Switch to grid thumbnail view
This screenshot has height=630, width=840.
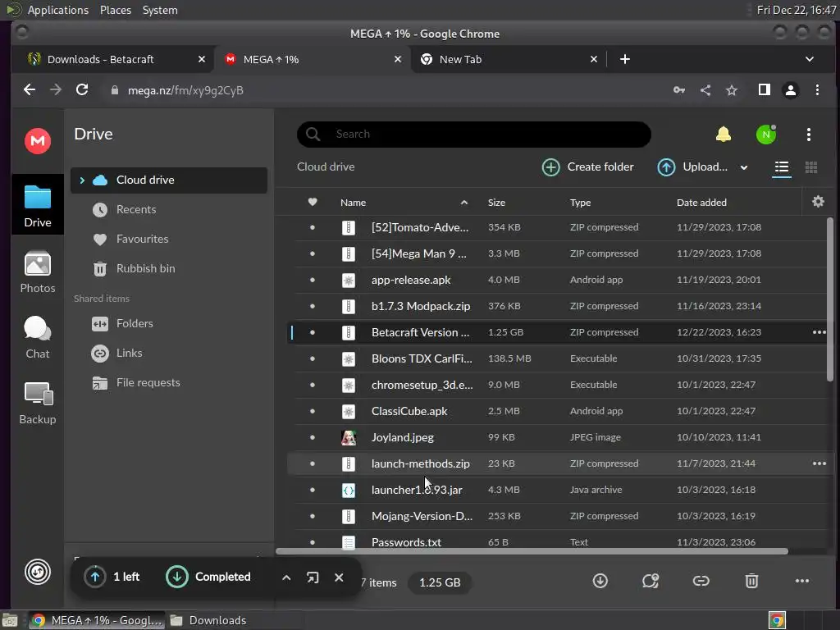tap(811, 167)
